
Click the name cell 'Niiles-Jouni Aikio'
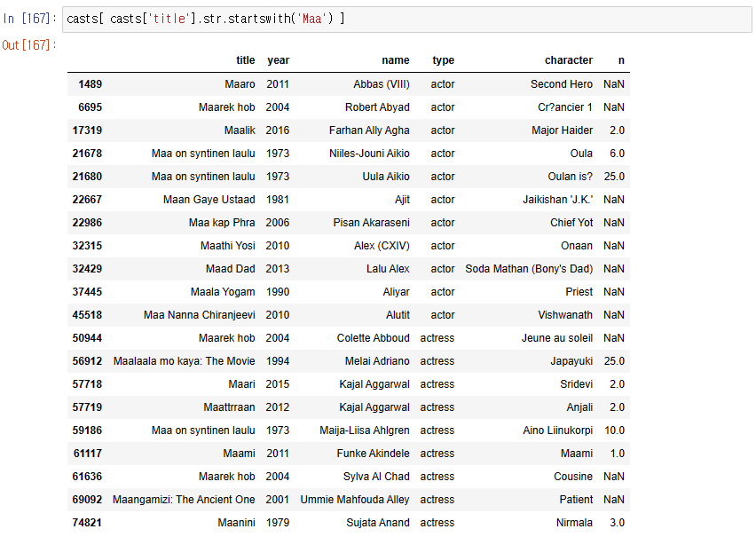tap(369, 154)
